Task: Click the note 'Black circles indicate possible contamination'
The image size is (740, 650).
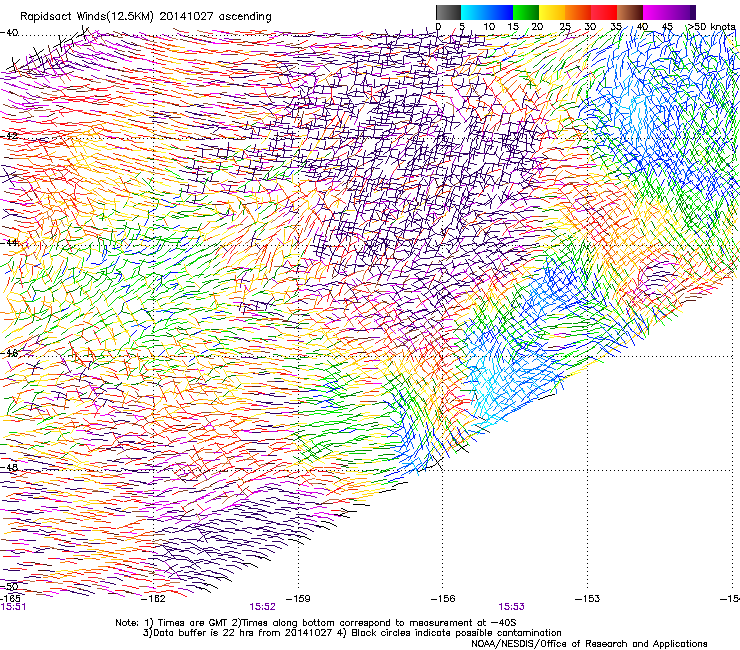Action: point(456,633)
